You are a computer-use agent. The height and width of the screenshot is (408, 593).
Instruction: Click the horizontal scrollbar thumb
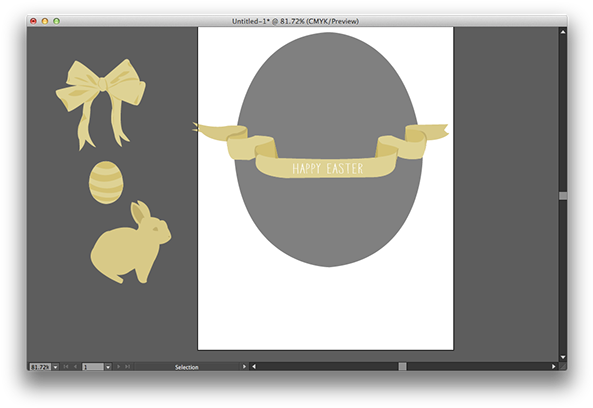[402, 366]
